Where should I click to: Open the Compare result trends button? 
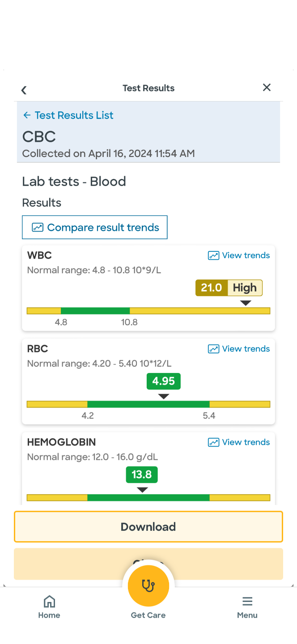point(94,227)
